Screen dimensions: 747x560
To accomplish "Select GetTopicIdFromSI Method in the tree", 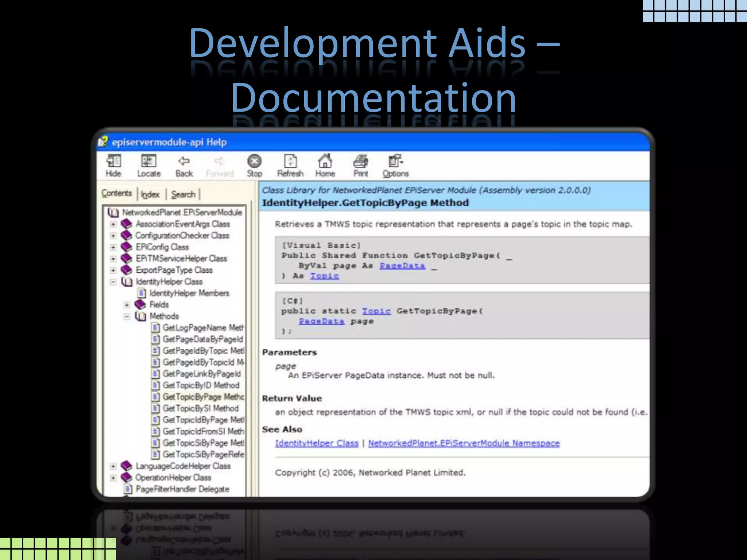I will (204, 431).
